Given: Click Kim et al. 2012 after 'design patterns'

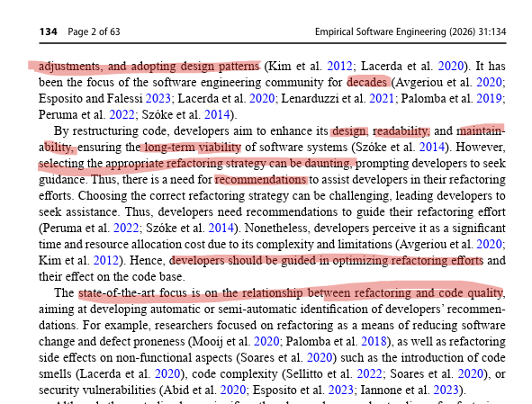Looking at the screenshot, I should coord(339,66).
